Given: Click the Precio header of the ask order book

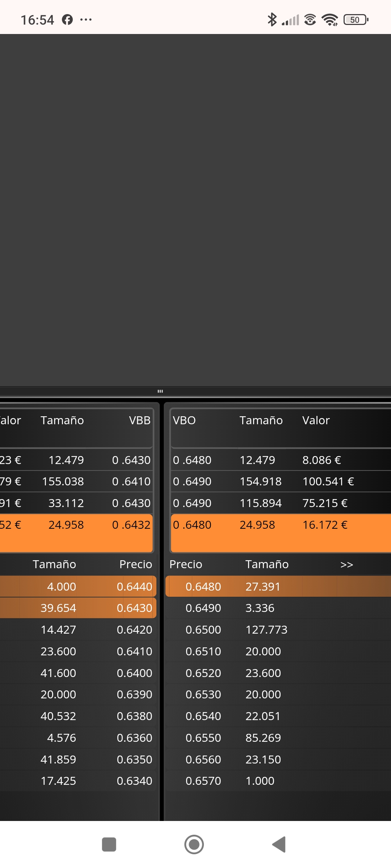Looking at the screenshot, I should 186,564.
